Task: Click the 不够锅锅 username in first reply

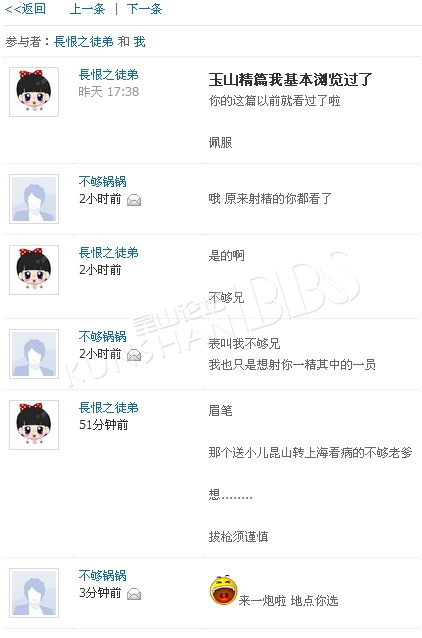Action: tap(103, 181)
